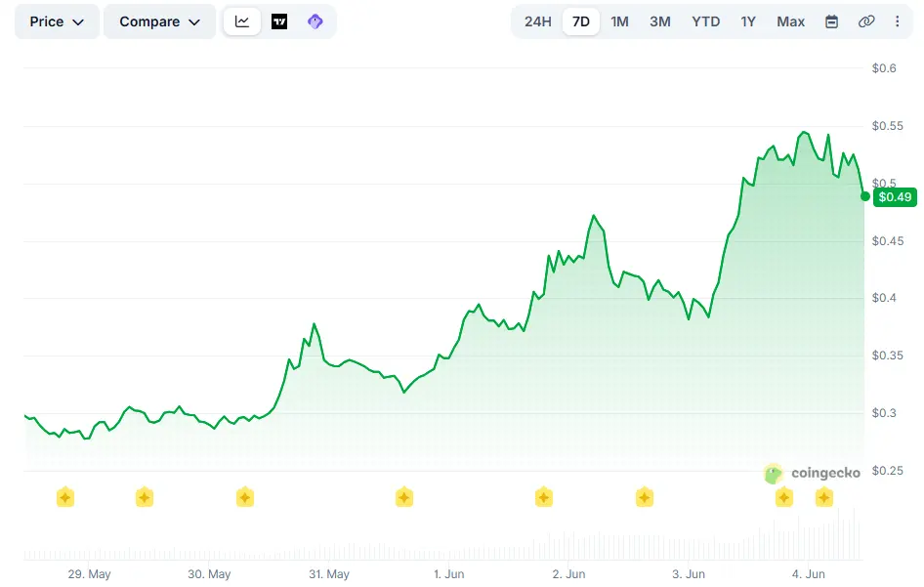Click the news marker on 29 May
The height and width of the screenshot is (587, 924).
coord(145,497)
